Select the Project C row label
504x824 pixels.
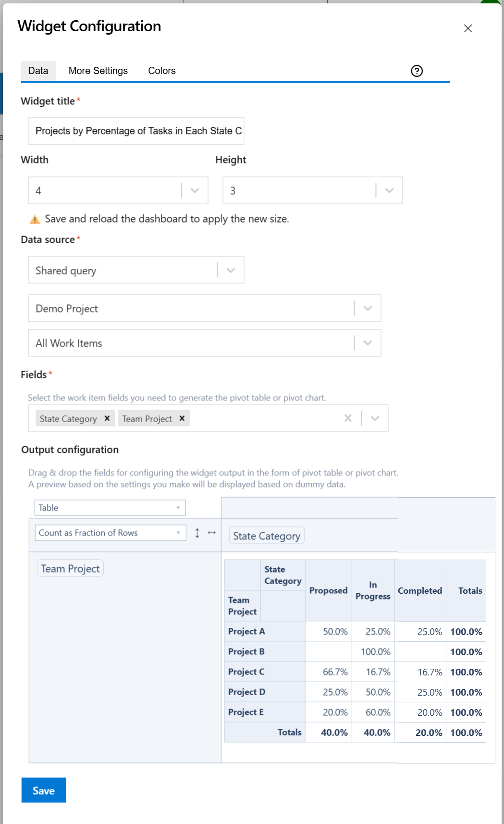[x=265, y=672]
